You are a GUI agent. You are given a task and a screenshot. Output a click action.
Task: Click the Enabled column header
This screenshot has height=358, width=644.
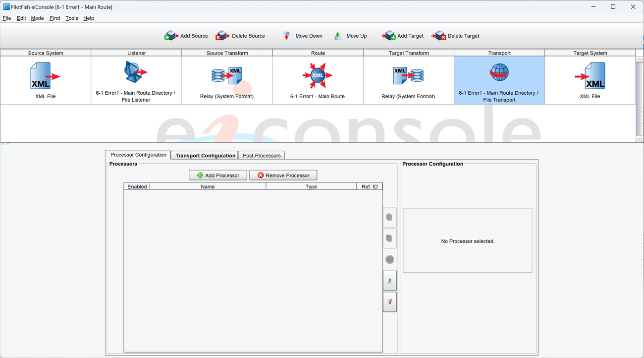coord(137,186)
